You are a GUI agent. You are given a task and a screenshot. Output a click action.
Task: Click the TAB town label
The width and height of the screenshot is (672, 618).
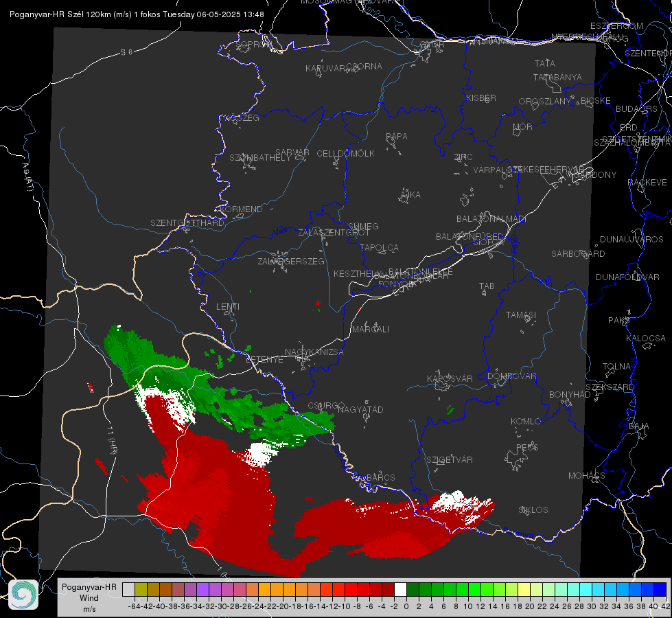pyautogui.click(x=487, y=286)
